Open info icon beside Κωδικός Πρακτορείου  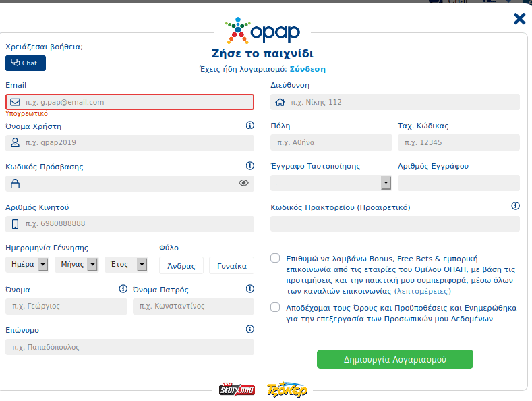pyautogui.click(x=515, y=206)
